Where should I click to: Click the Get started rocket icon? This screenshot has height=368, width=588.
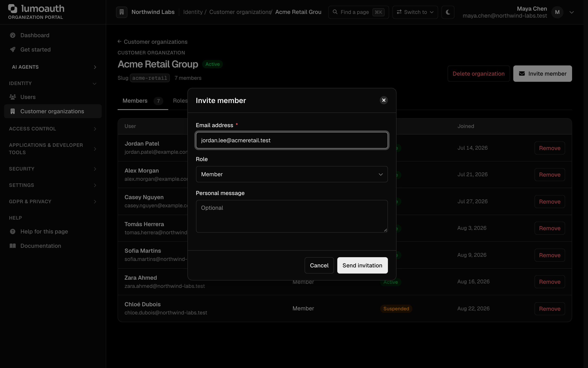(x=13, y=49)
